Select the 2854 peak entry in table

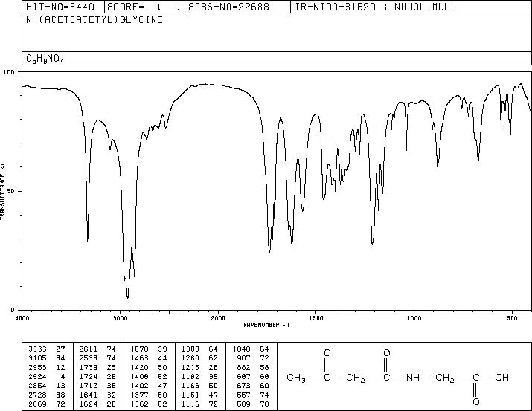[47, 386]
